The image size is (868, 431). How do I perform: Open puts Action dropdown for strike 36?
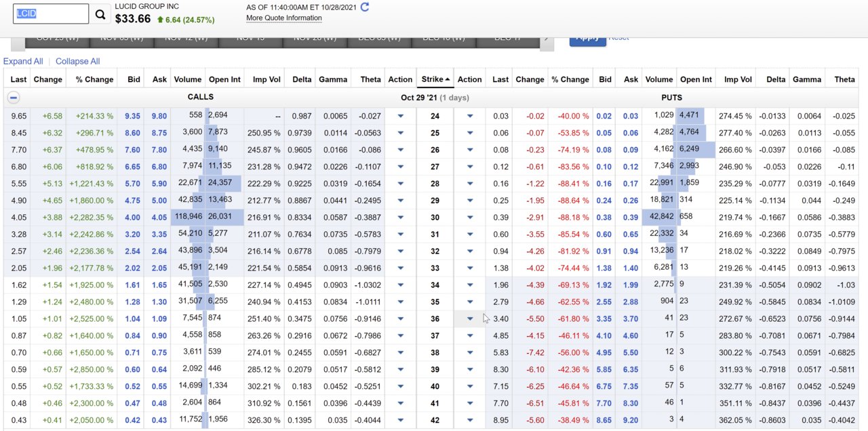[469, 319]
